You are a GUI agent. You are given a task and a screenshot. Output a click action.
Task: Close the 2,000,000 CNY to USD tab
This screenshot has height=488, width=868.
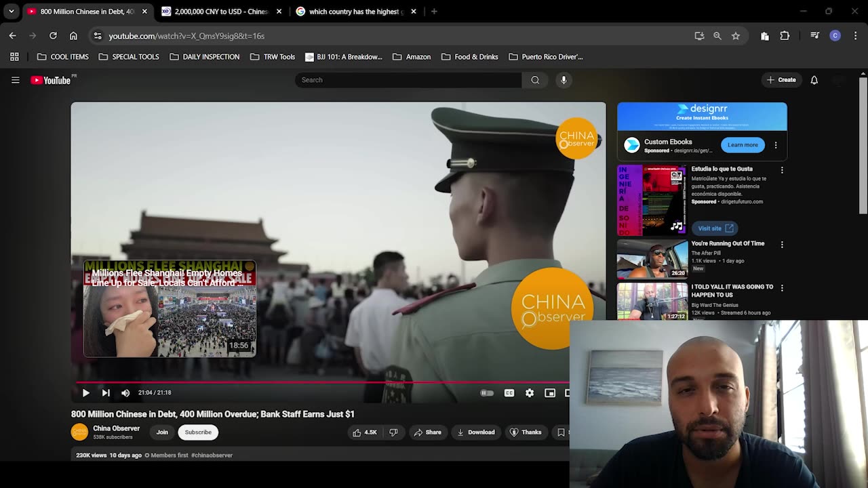coord(279,12)
